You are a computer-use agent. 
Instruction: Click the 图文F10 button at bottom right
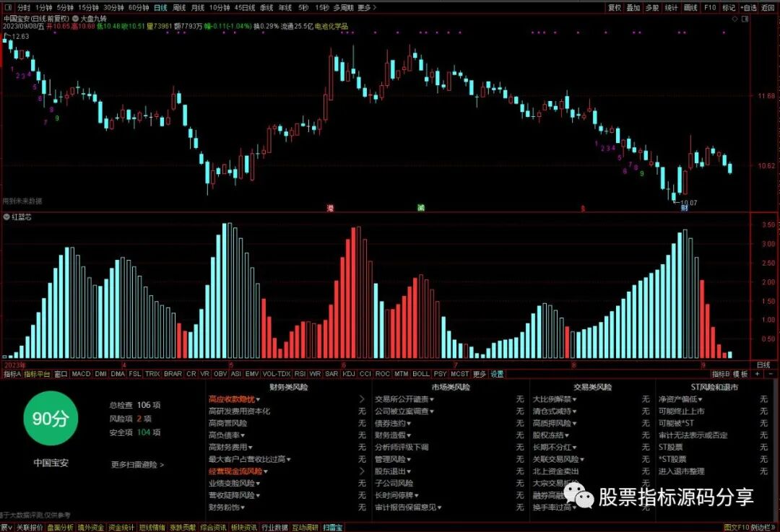tap(737, 527)
